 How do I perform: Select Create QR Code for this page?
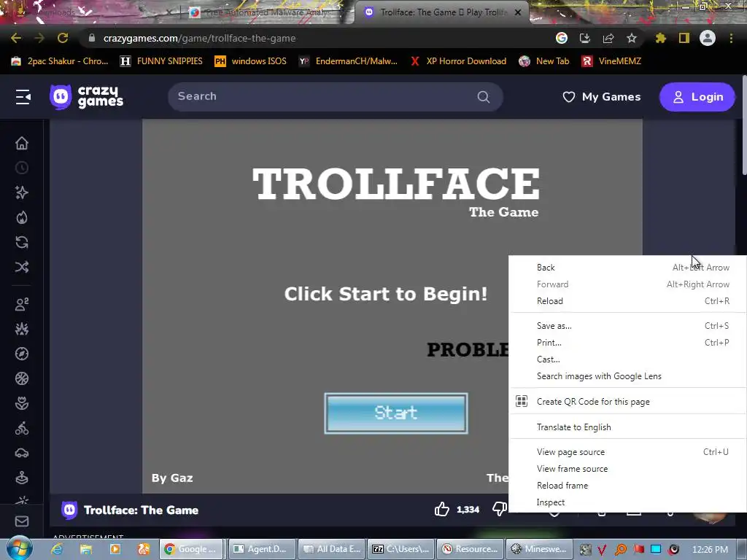pos(627,402)
